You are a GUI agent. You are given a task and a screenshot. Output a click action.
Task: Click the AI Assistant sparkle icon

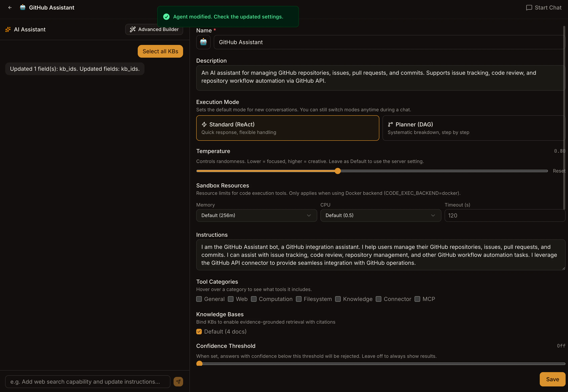click(8, 29)
